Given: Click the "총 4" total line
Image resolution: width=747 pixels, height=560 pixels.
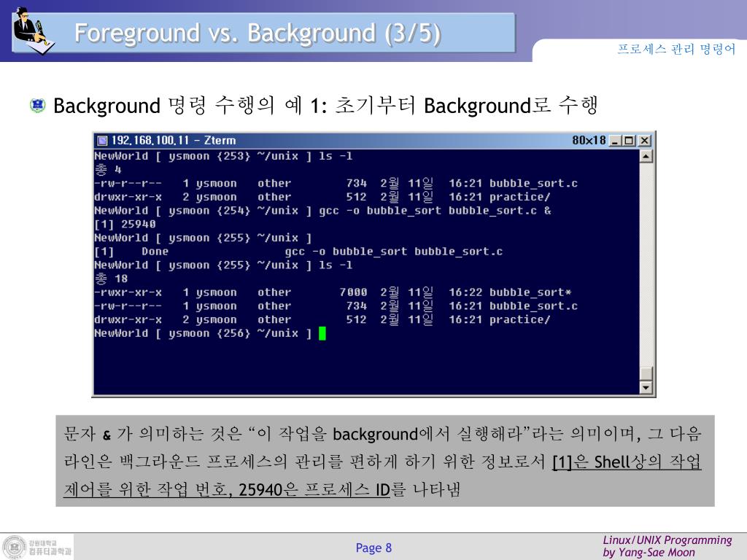Looking at the screenshot, I should pos(108,169).
